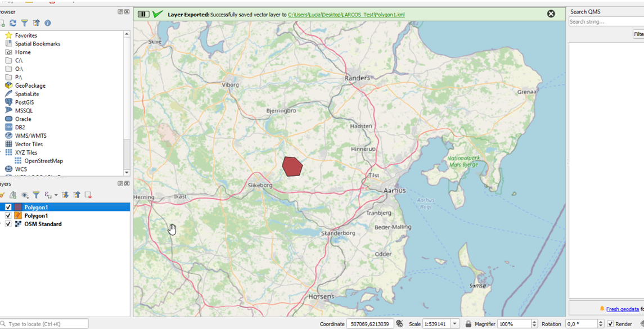Open the Fresh geodata link
This screenshot has width=644, height=329.
(622, 309)
